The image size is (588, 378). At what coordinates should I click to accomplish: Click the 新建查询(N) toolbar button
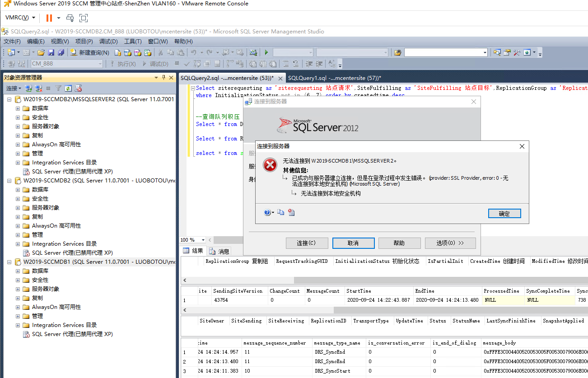tap(90, 52)
